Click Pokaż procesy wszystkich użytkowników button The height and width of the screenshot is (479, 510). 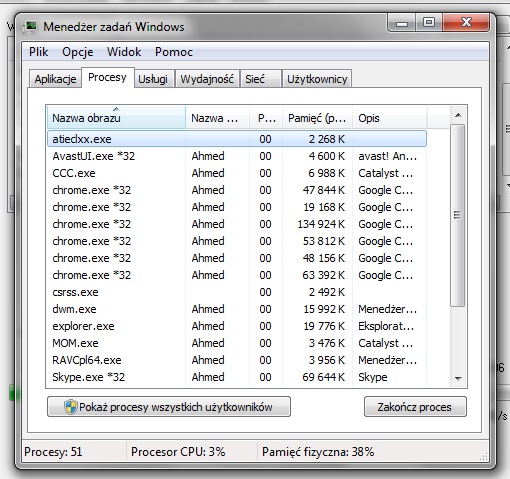pyautogui.click(x=169, y=407)
